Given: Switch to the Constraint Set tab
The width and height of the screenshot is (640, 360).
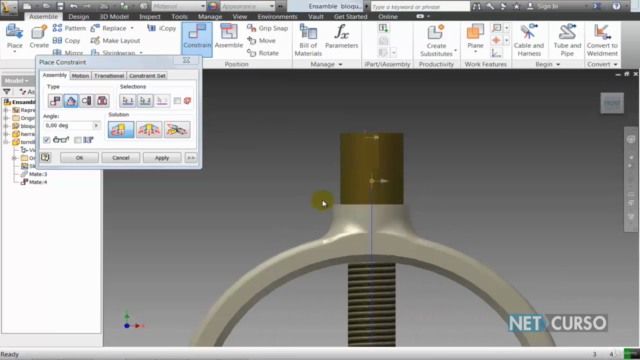Looking at the screenshot, I should [x=147, y=76].
